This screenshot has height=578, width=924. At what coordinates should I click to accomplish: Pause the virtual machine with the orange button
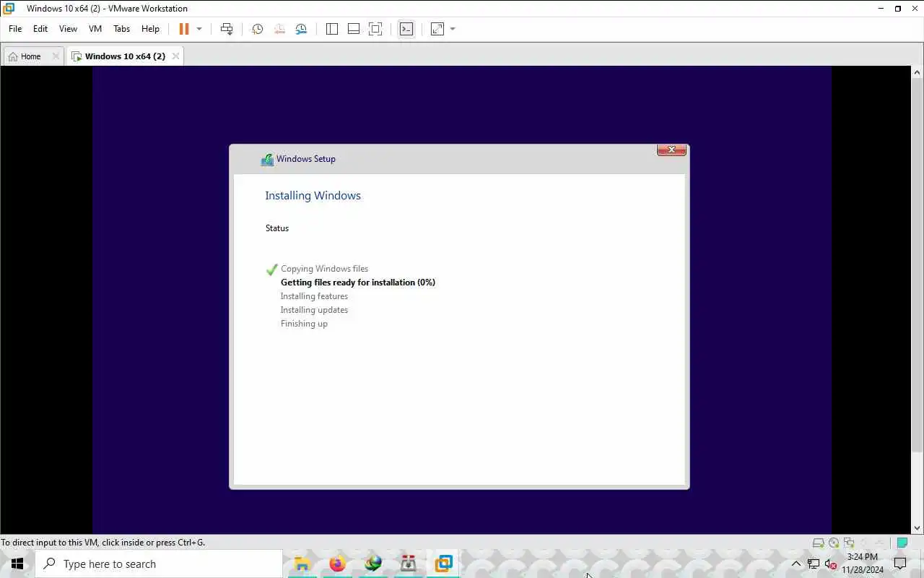pyautogui.click(x=184, y=29)
